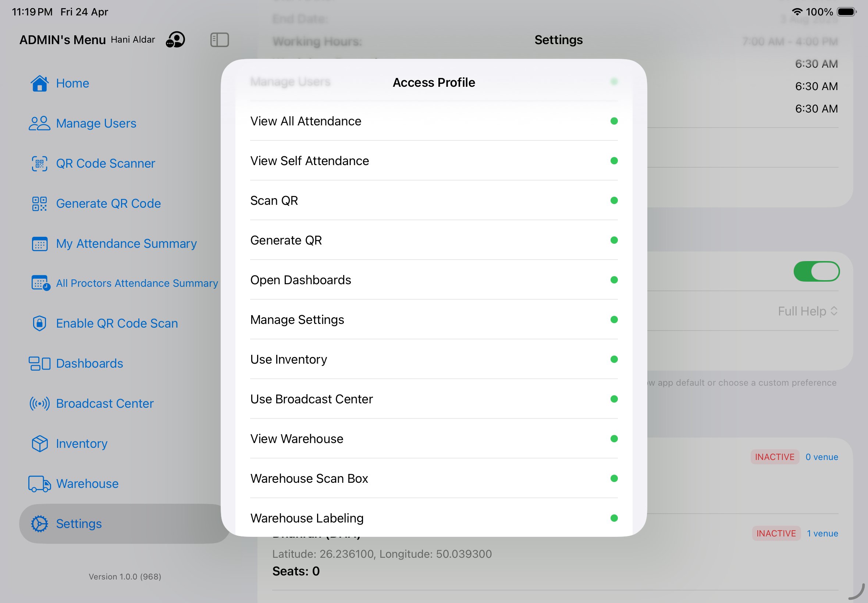Toggle the Warehouse Labeling status dot
Image resolution: width=868 pixels, height=603 pixels.
[x=614, y=518]
